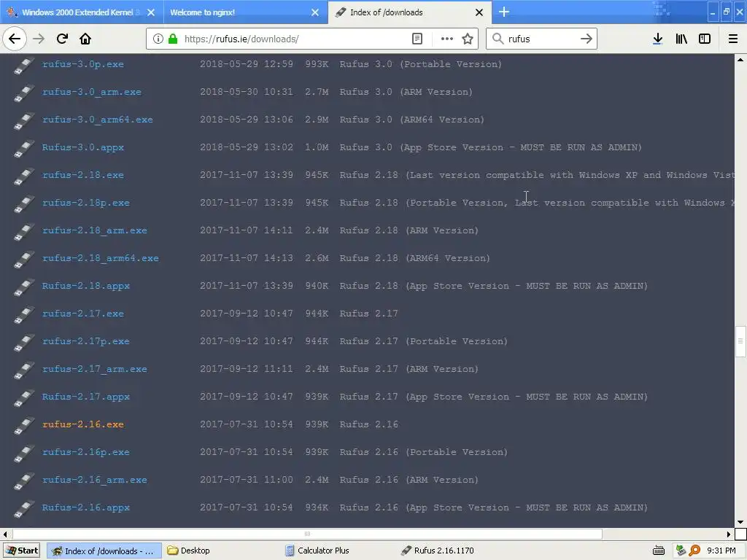Go back to the previous page

tap(15, 39)
